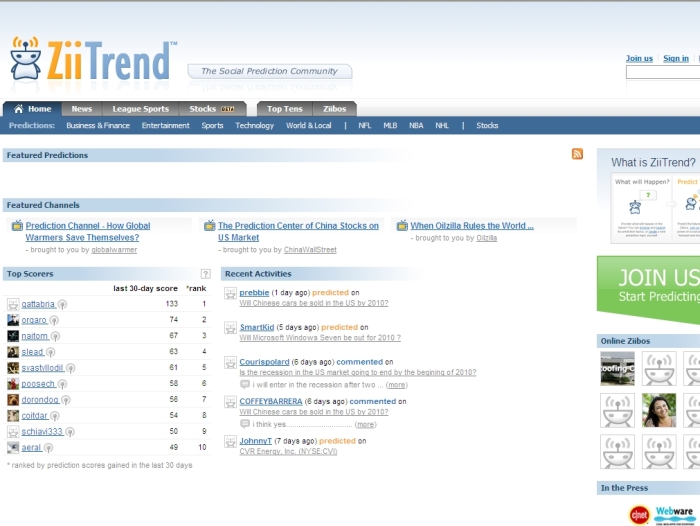
Task: Click the Sign in link
Action: (675, 58)
